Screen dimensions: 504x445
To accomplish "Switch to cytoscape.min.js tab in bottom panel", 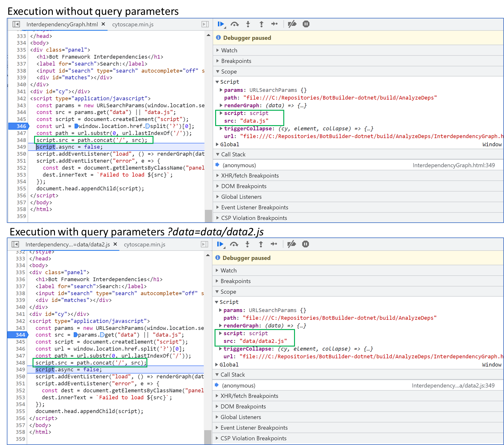I will coord(145,245).
